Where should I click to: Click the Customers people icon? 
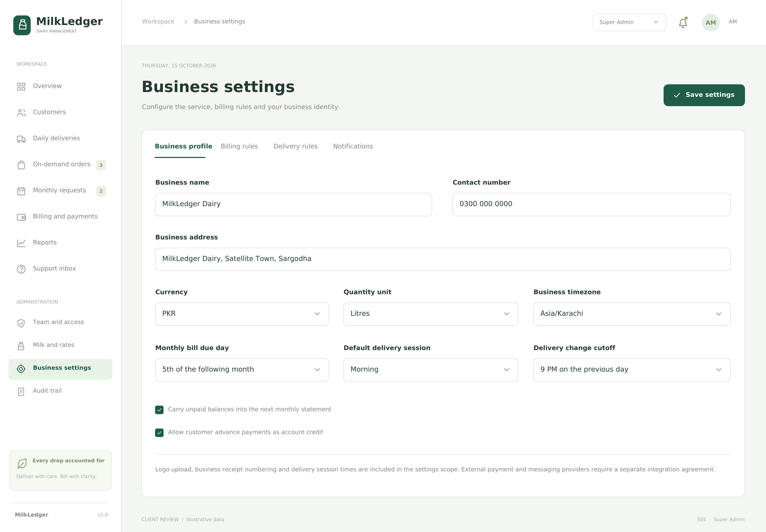(x=21, y=113)
